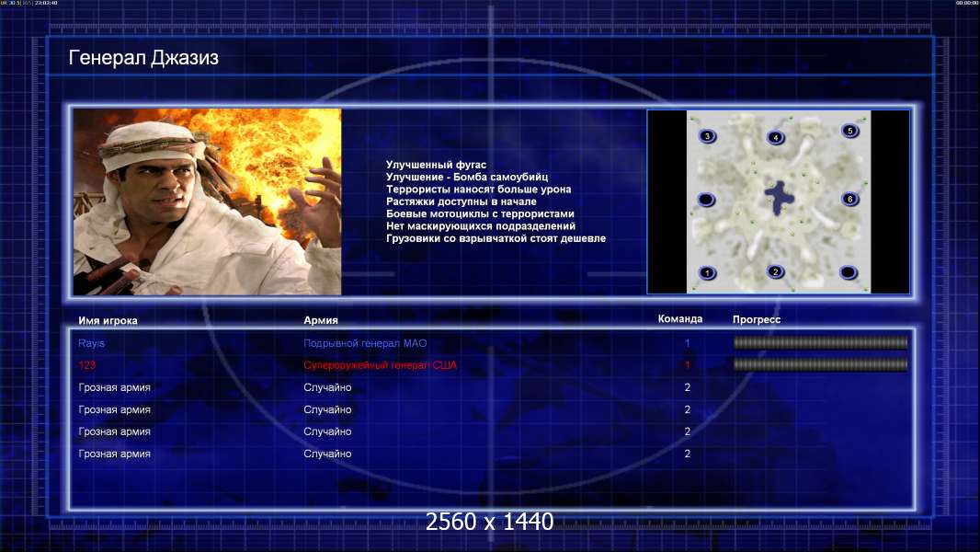Screen dimensions: 980x552
Task: Click the loading progress bar for Rayis
Action: [821, 342]
